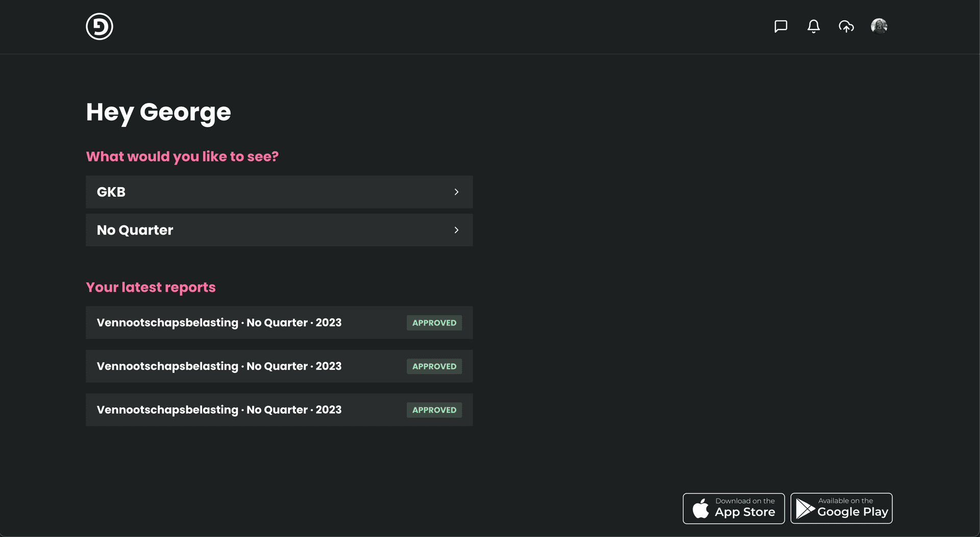
Task: Click the circular D logo in header
Action: [99, 27]
